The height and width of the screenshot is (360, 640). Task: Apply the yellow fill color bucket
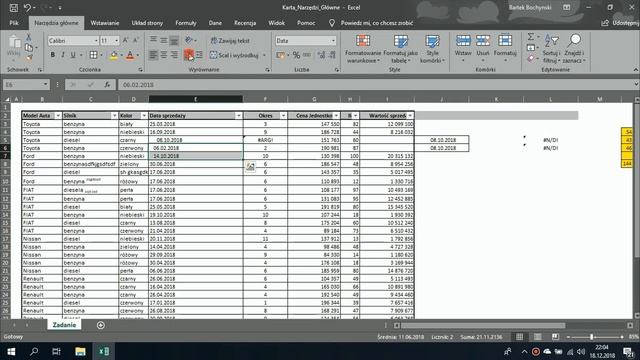114,55
